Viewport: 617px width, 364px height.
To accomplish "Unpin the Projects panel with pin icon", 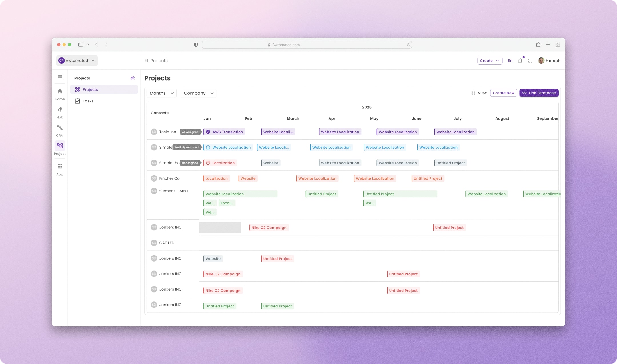I will click(133, 78).
